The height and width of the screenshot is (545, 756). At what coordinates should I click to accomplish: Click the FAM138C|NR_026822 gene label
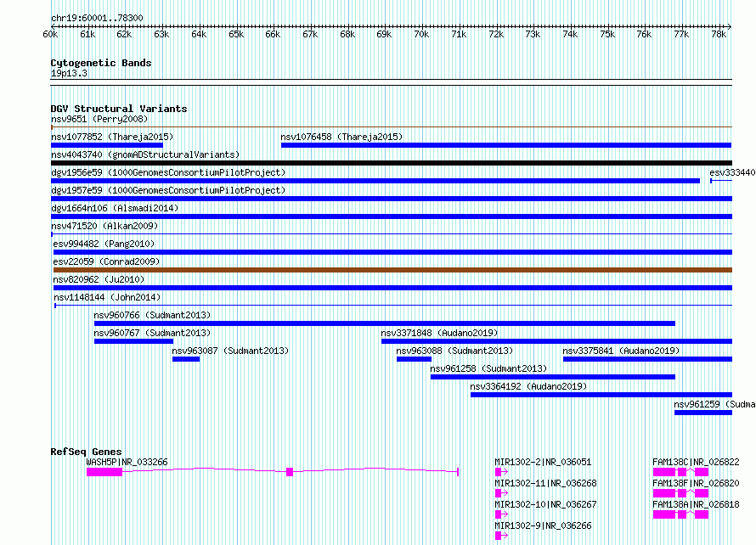(x=696, y=462)
